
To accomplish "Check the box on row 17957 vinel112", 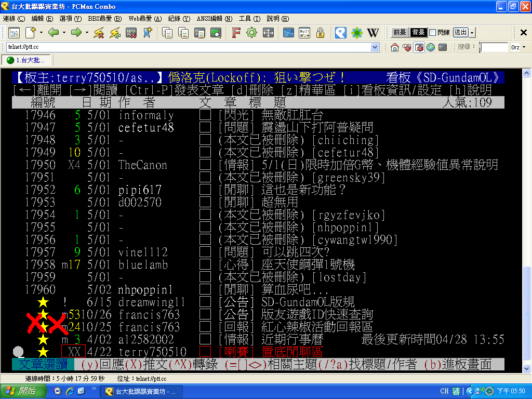I will (205, 252).
